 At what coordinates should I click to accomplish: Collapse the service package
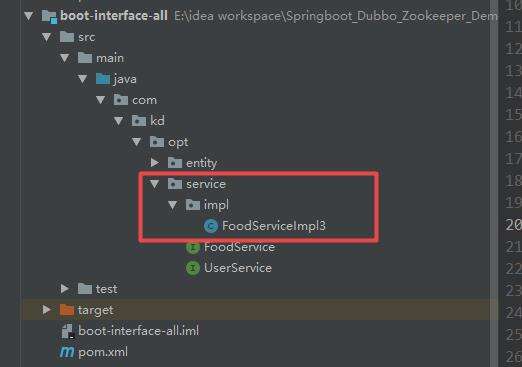click(x=154, y=184)
